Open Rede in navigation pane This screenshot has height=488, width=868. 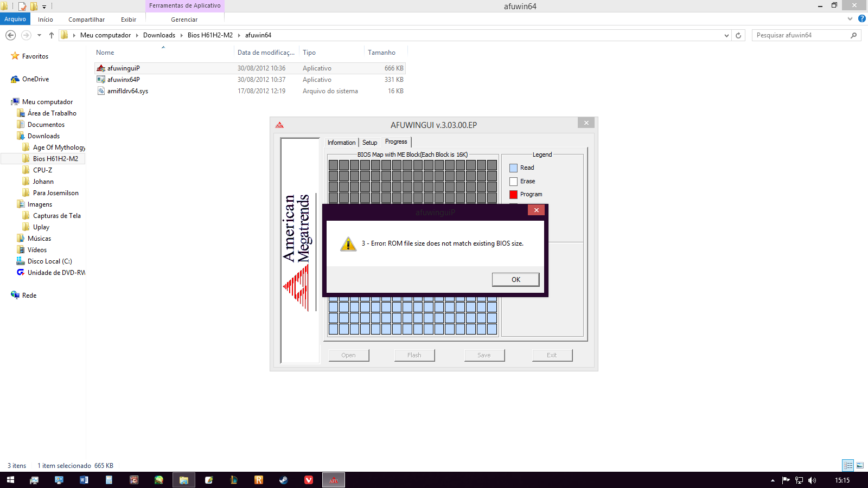[29, 296]
